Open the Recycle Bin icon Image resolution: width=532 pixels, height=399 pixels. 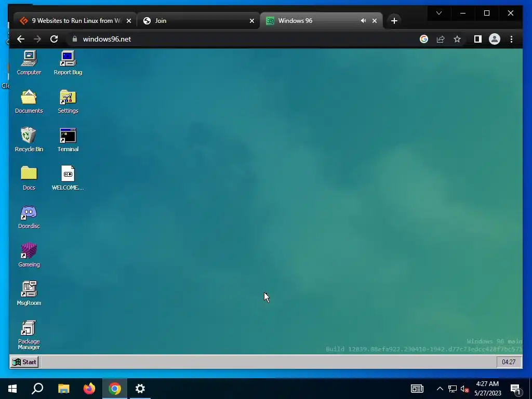point(29,139)
